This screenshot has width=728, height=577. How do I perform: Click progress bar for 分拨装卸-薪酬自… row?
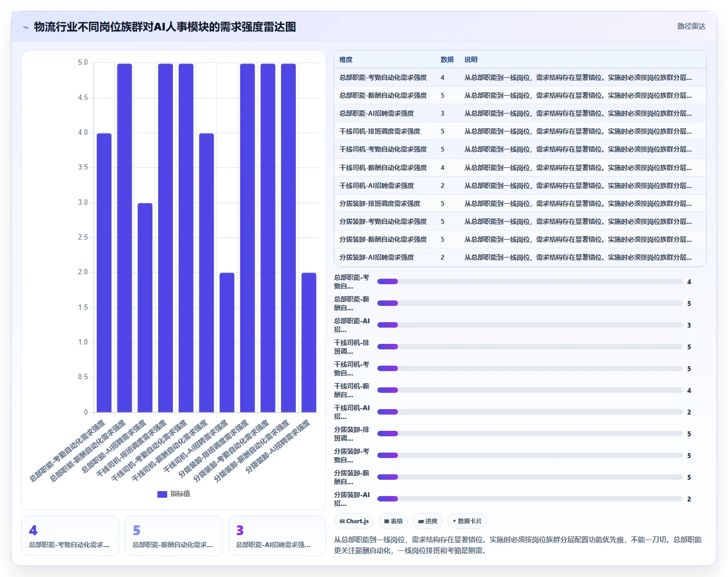click(530, 477)
